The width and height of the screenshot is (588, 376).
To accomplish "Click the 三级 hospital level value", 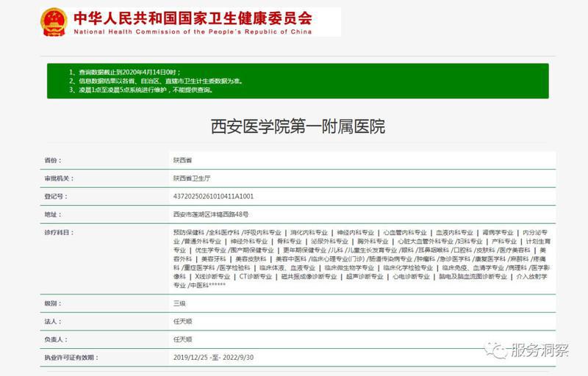I will [179, 303].
